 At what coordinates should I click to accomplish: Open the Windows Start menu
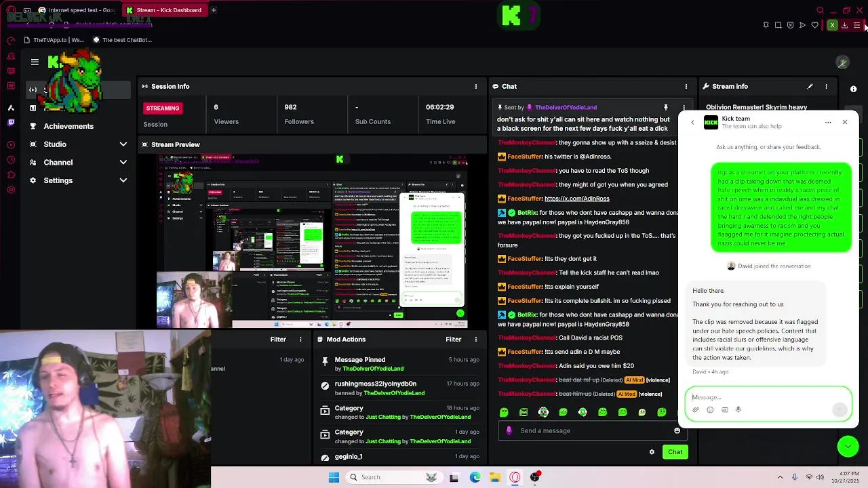(334, 477)
